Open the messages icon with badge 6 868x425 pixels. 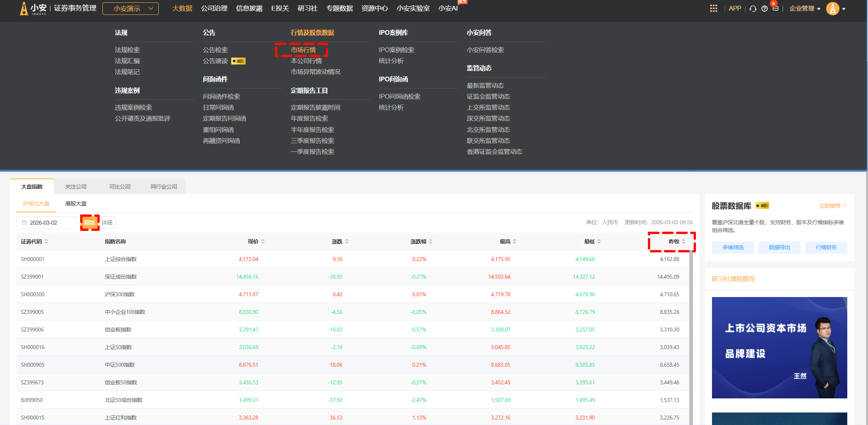point(775,8)
